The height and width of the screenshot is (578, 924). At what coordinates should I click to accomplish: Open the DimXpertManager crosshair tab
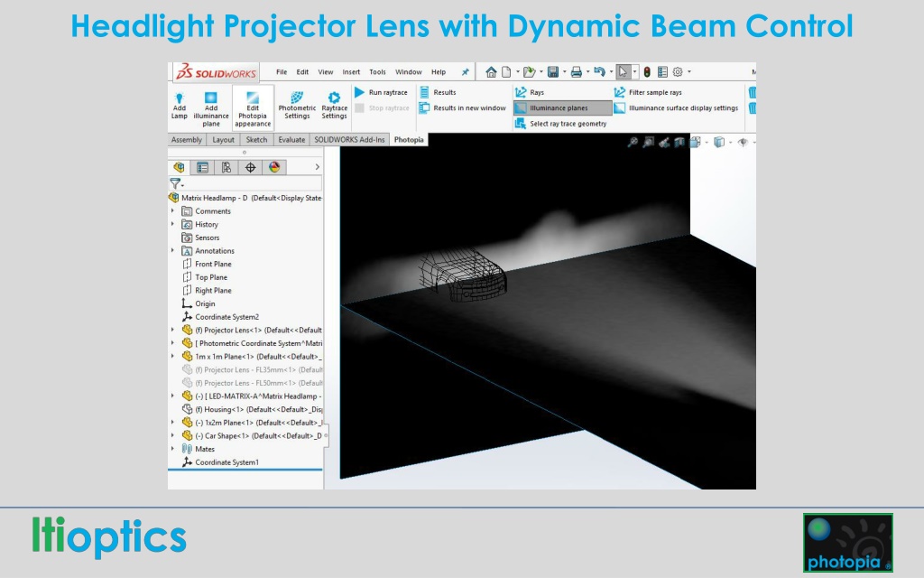point(251,167)
